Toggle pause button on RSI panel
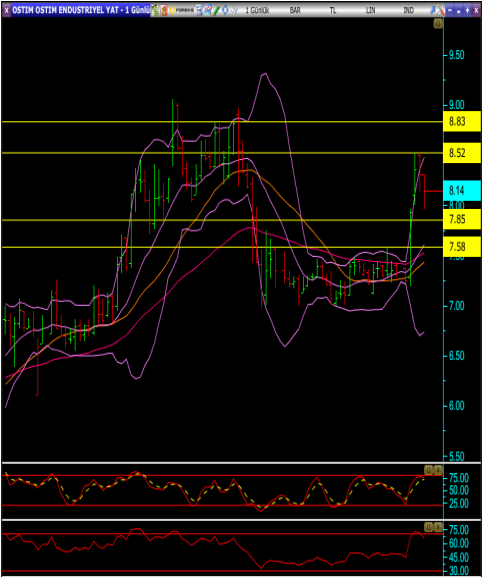This screenshot has height=578, width=484. pos(428,527)
